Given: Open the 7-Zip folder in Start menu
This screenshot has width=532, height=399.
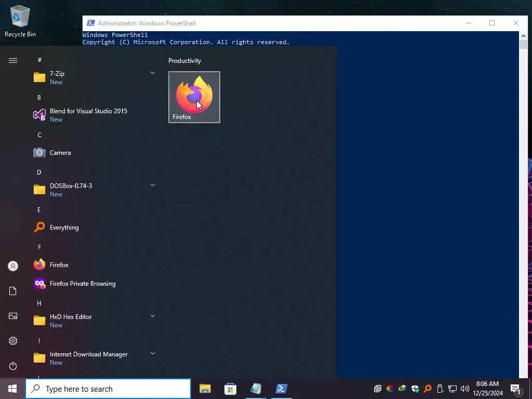Looking at the screenshot, I should click(94, 78).
